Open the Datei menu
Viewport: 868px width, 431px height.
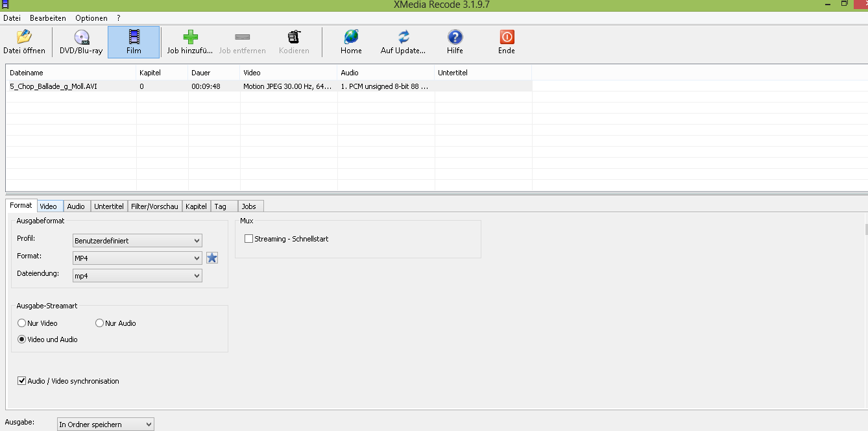(x=12, y=18)
